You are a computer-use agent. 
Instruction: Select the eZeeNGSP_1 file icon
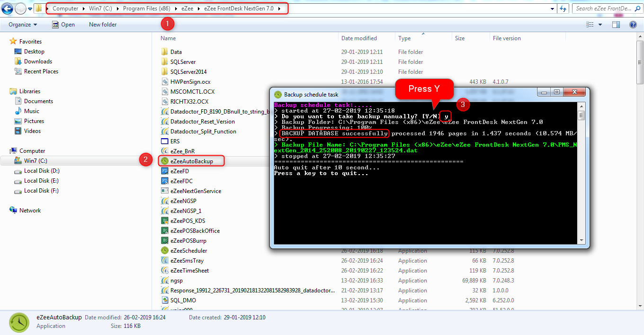[x=165, y=211]
